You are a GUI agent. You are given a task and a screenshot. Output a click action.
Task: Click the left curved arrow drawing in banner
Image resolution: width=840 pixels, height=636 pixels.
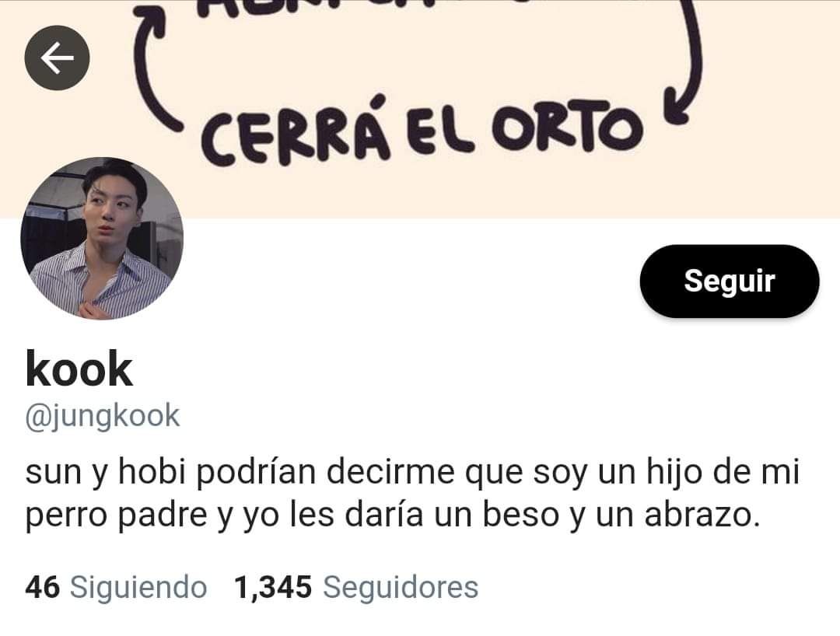156,67
